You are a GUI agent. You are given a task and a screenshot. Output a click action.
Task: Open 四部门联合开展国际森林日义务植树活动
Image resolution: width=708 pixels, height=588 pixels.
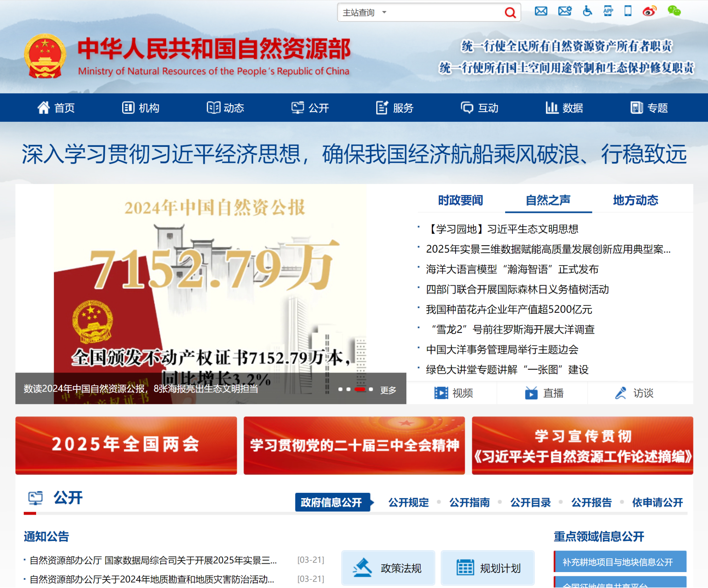517,290
